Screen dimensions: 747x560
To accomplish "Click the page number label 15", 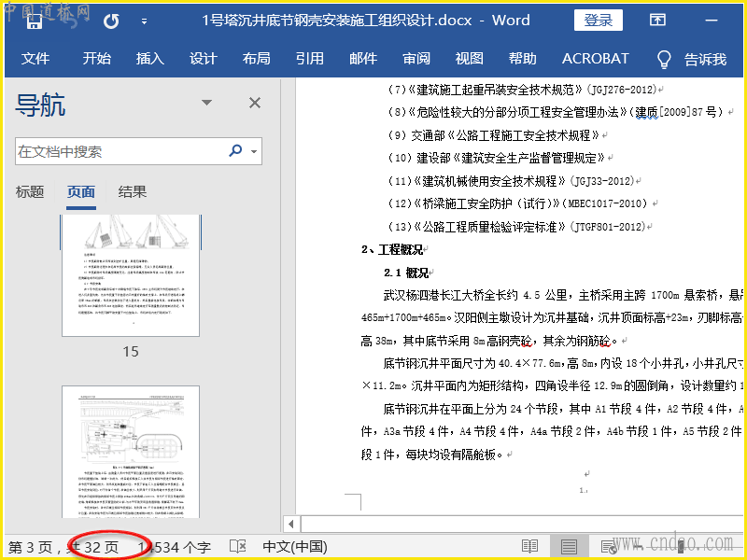I will tap(131, 352).
